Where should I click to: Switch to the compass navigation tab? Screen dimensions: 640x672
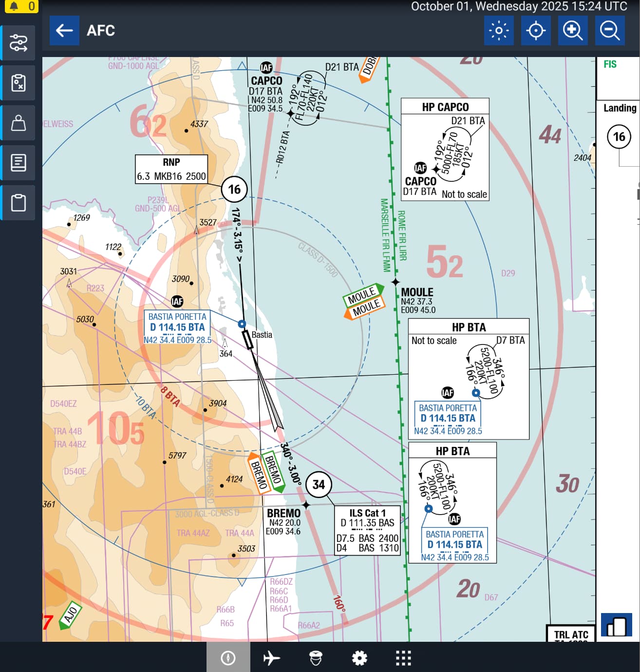coord(228,658)
